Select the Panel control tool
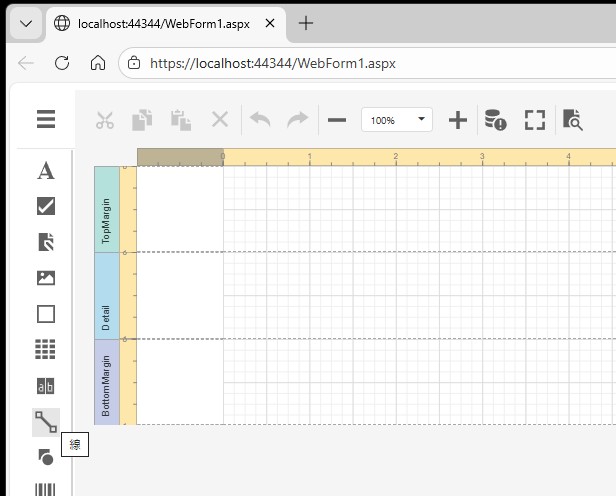 (46, 314)
